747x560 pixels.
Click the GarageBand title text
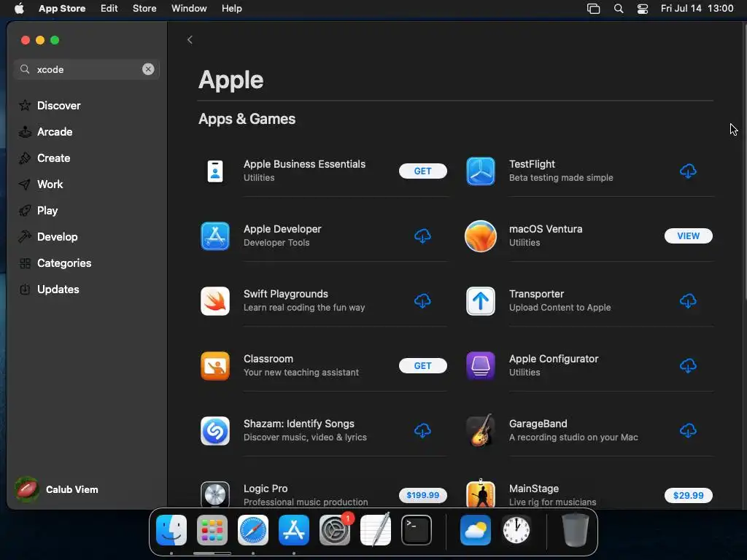click(538, 424)
